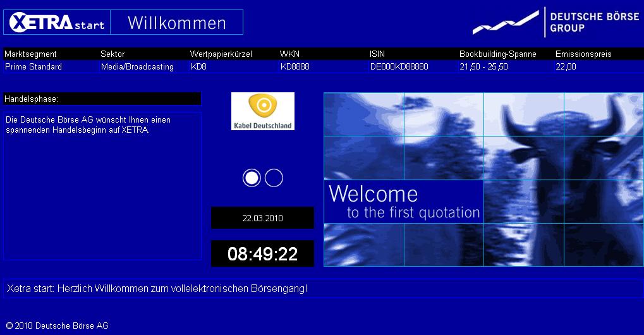Image resolution: width=644 pixels, height=335 pixels.
Task: Click the clock showing 08:49:22
Action: click(262, 253)
